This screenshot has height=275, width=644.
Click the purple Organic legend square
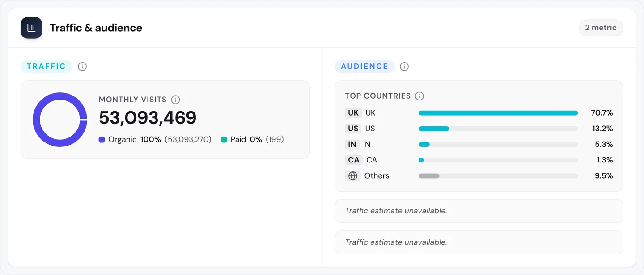pyautogui.click(x=102, y=140)
